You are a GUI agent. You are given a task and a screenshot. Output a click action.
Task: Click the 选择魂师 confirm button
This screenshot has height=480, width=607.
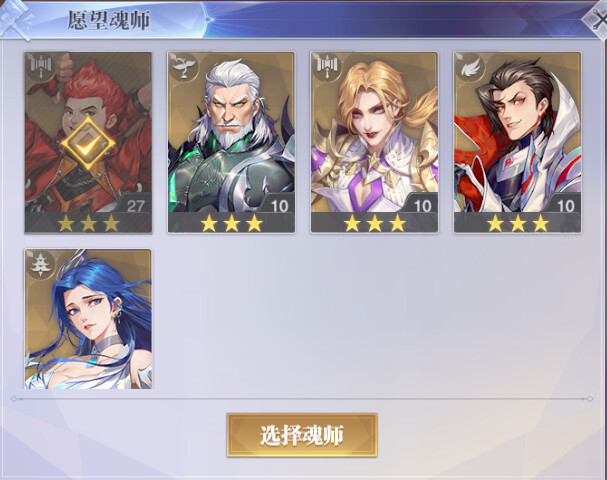302,435
